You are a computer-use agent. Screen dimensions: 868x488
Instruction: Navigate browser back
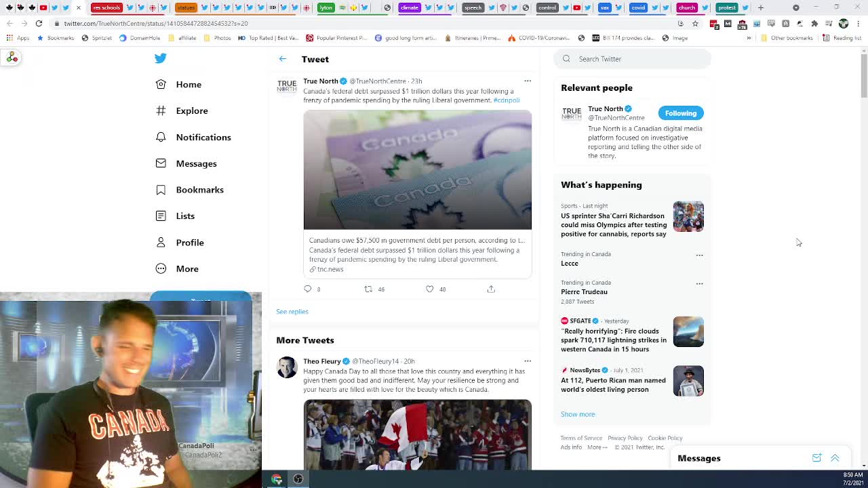tap(9, 23)
